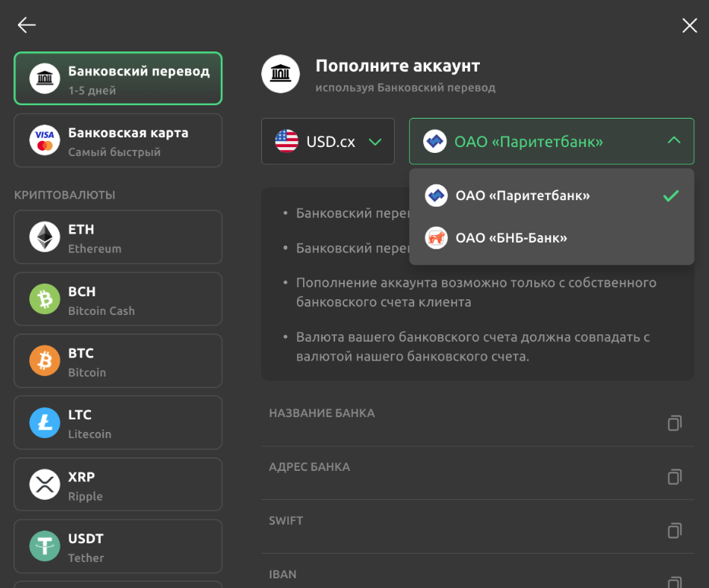Copy the НАЗВАНИЕ БАНКА value
Viewport: 709px width, 588px height.
[x=675, y=423]
